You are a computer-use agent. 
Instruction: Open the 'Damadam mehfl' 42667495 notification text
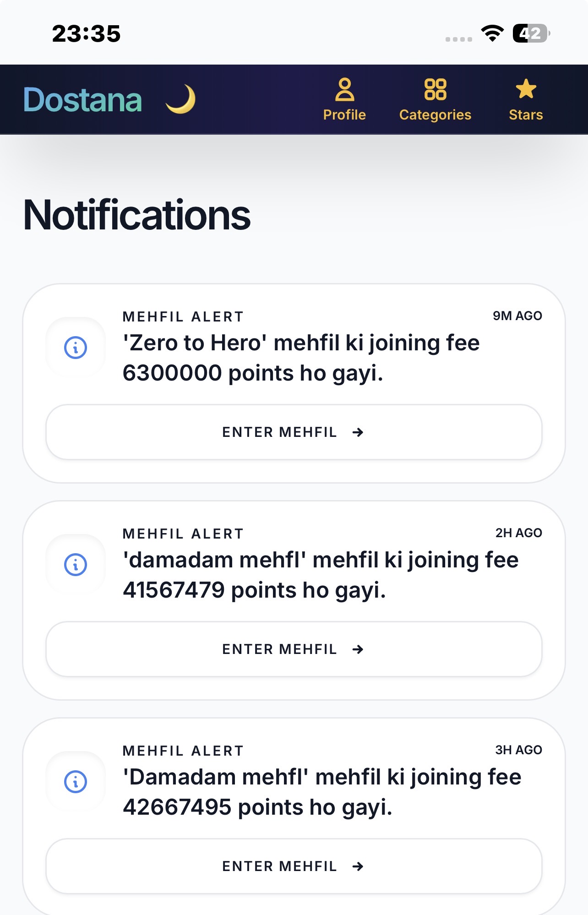[x=322, y=792]
